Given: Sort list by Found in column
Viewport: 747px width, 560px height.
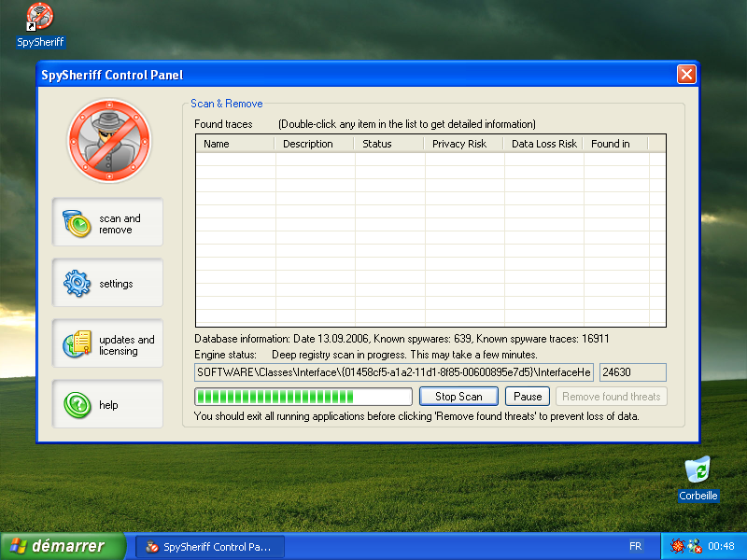Looking at the screenshot, I should click(615, 144).
